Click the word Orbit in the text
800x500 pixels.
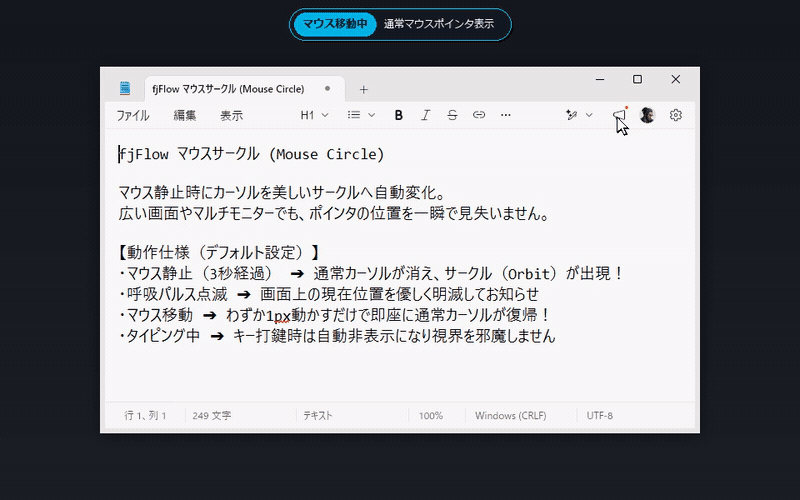pyautogui.click(x=530, y=274)
